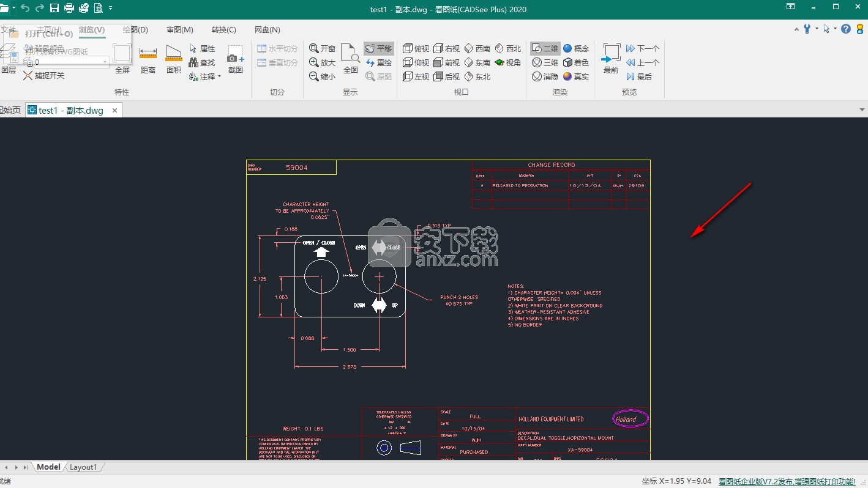Click the blue help question mark icon
Viewport: 868px width, 488px height.
(846, 29)
